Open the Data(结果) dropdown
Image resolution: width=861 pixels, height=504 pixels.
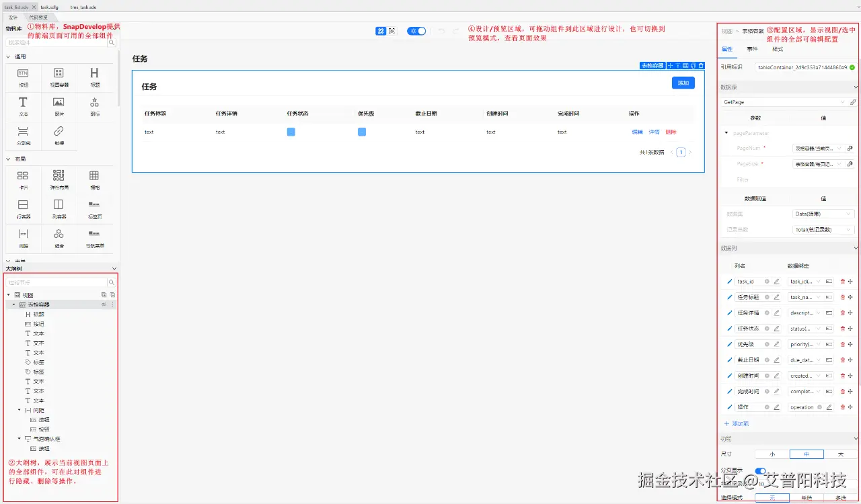pyautogui.click(x=823, y=214)
